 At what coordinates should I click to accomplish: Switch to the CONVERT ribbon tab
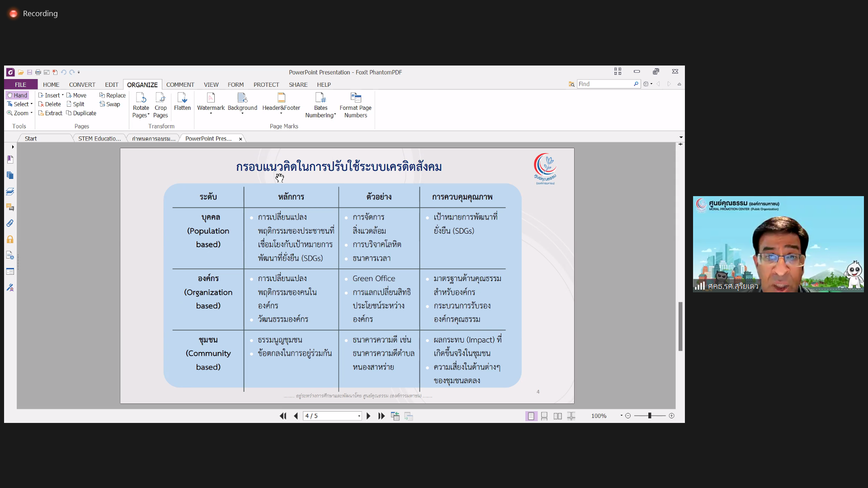point(82,84)
